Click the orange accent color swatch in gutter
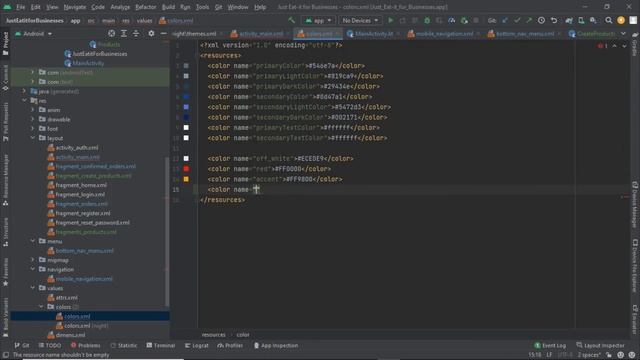Viewport: 640px width, 360px height. coord(186,179)
